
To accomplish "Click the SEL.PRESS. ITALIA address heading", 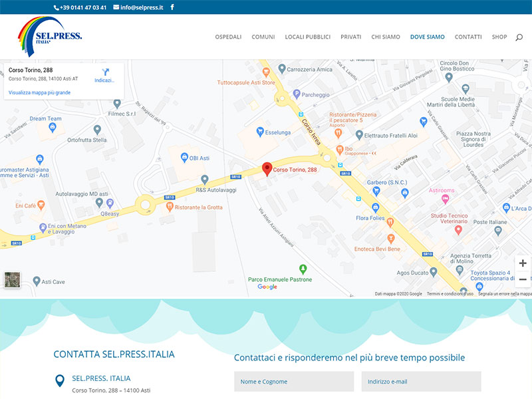I will [101, 378].
